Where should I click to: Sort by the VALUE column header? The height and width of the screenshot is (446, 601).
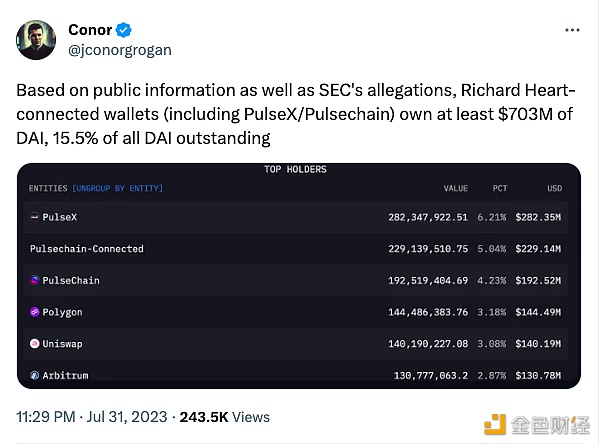tap(456, 188)
